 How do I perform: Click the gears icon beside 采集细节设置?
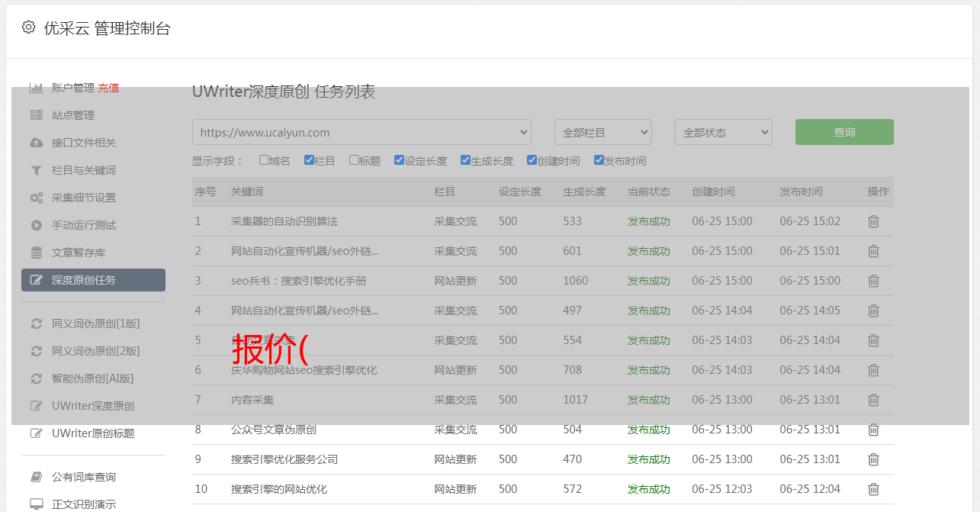pos(36,198)
